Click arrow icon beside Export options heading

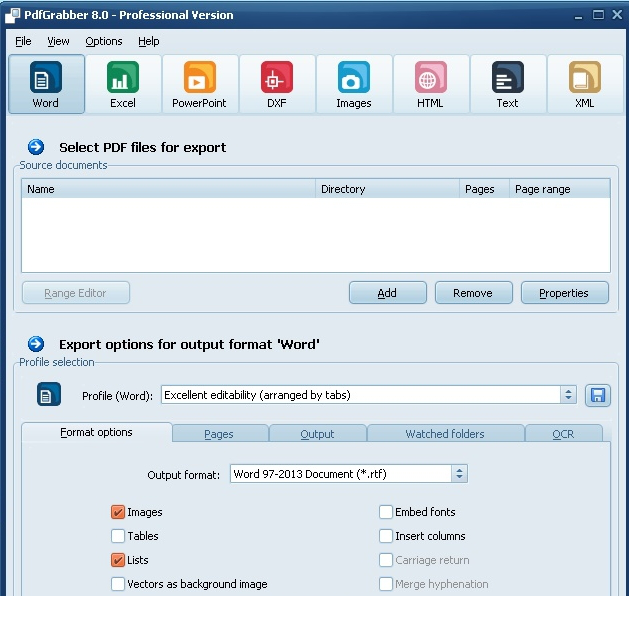36,344
